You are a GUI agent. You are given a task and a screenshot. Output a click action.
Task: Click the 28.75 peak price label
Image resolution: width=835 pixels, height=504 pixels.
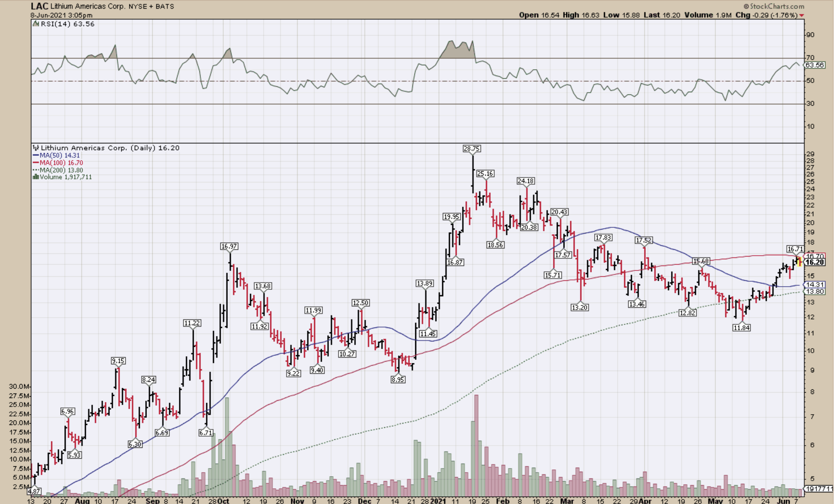coord(472,148)
